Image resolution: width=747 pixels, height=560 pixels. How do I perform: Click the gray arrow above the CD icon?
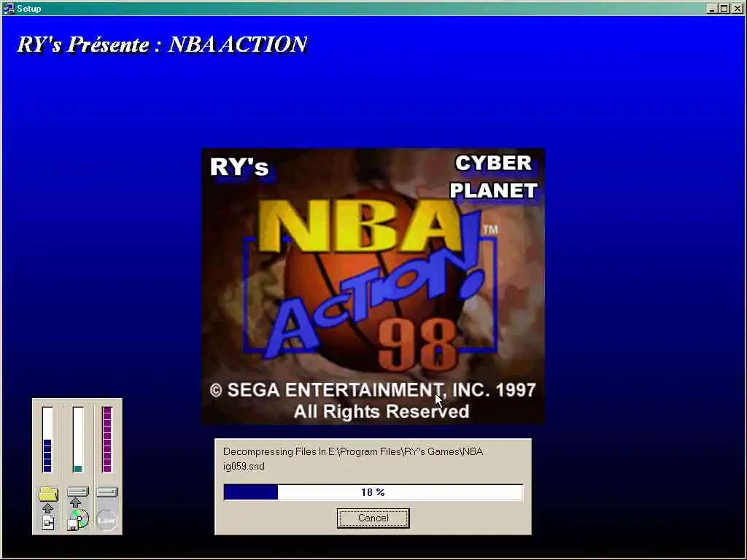click(x=76, y=502)
